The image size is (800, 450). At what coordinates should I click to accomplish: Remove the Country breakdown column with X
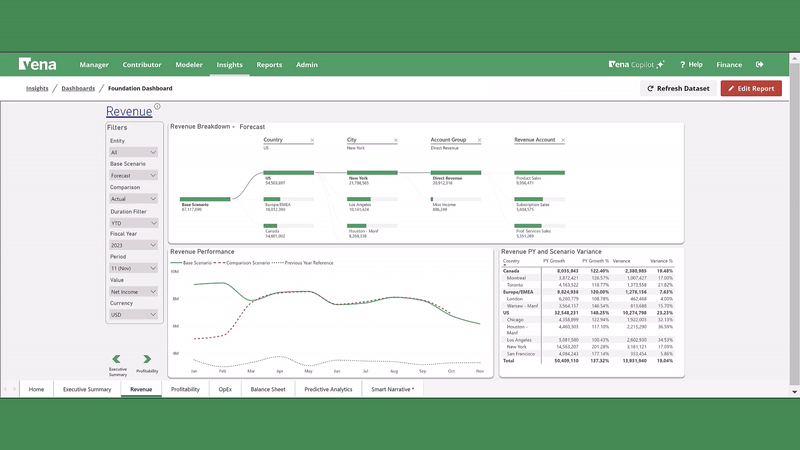click(x=312, y=140)
